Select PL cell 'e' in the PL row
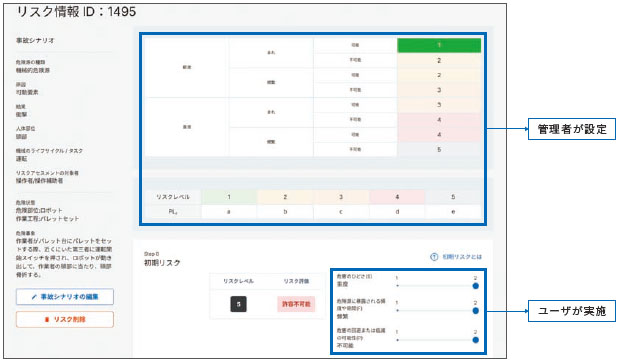Image resolution: width=619 pixels, height=362 pixels. click(453, 212)
